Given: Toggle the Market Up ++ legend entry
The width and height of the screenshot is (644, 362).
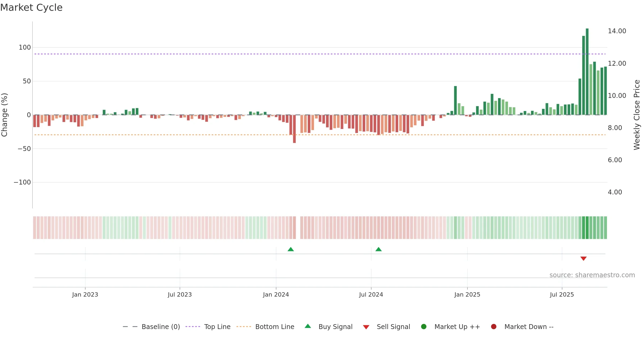Looking at the screenshot, I should (451, 327).
